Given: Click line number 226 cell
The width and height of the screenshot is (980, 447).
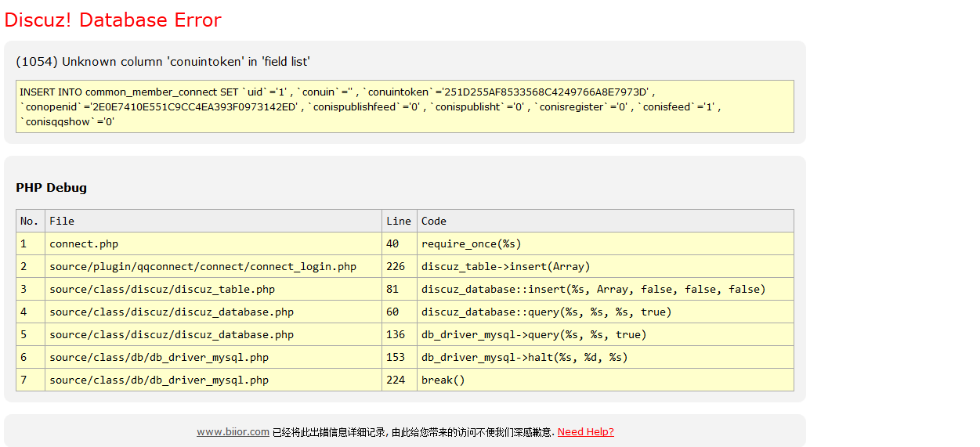Looking at the screenshot, I should [x=396, y=266].
